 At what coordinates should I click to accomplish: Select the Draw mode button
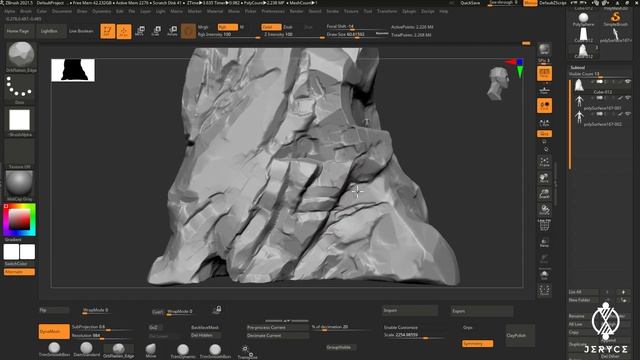pyautogui.click(x=124, y=31)
